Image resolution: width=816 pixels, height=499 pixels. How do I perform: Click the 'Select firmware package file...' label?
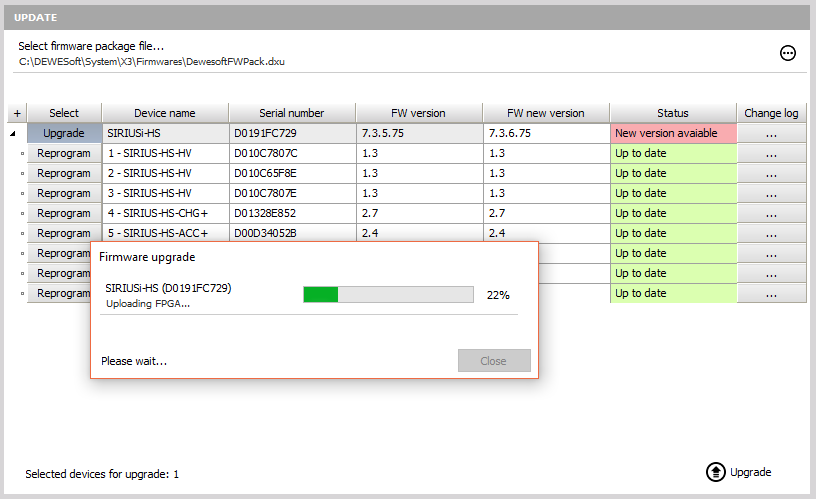91,46
